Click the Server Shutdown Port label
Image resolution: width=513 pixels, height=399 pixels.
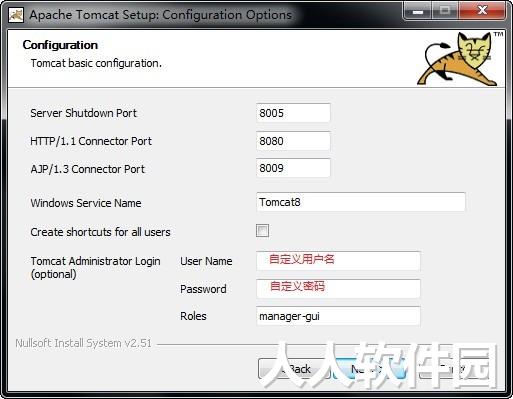(x=83, y=113)
